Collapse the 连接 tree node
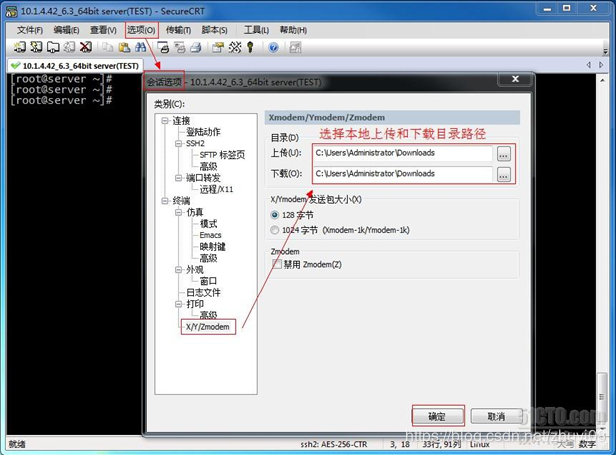 [165, 121]
